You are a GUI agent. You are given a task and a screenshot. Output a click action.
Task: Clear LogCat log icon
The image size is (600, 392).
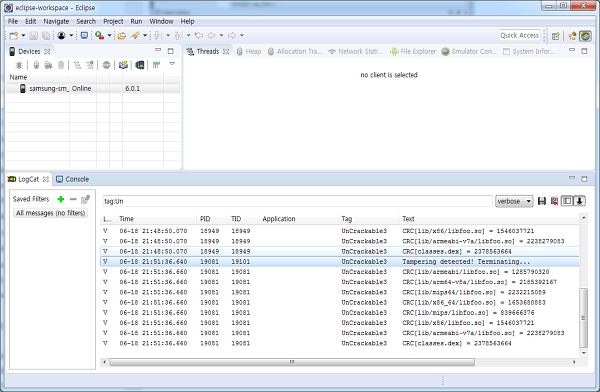[x=554, y=201]
